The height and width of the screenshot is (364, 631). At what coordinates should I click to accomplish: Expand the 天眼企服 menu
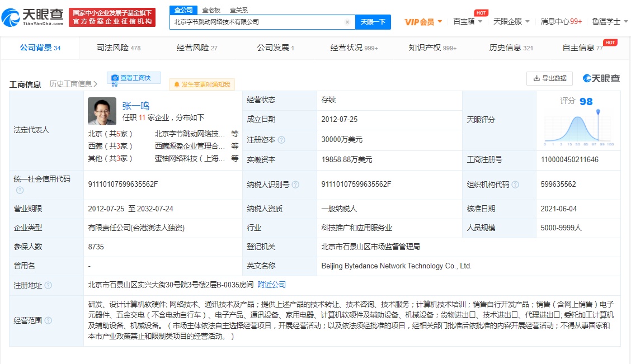(511, 21)
